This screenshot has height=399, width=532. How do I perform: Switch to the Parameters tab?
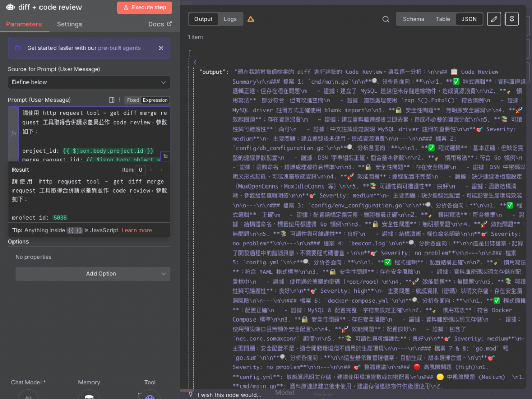tap(24, 24)
